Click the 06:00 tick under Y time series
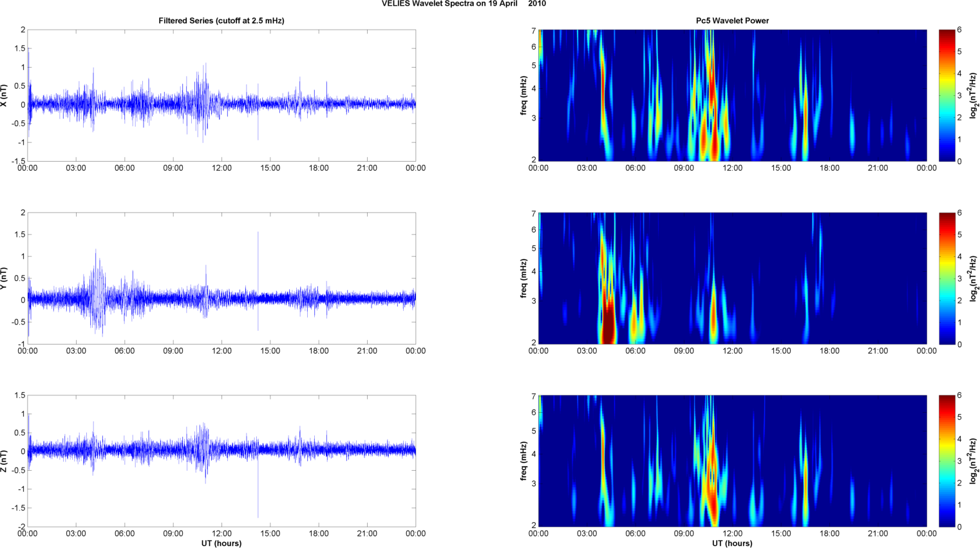 point(124,351)
